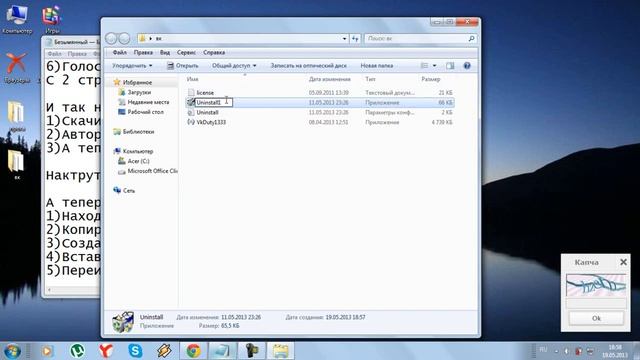Click the Forward navigation arrow in Explorer
Image resolution: width=640 pixels, height=360 pixels.
pyautogui.click(x=124, y=38)
